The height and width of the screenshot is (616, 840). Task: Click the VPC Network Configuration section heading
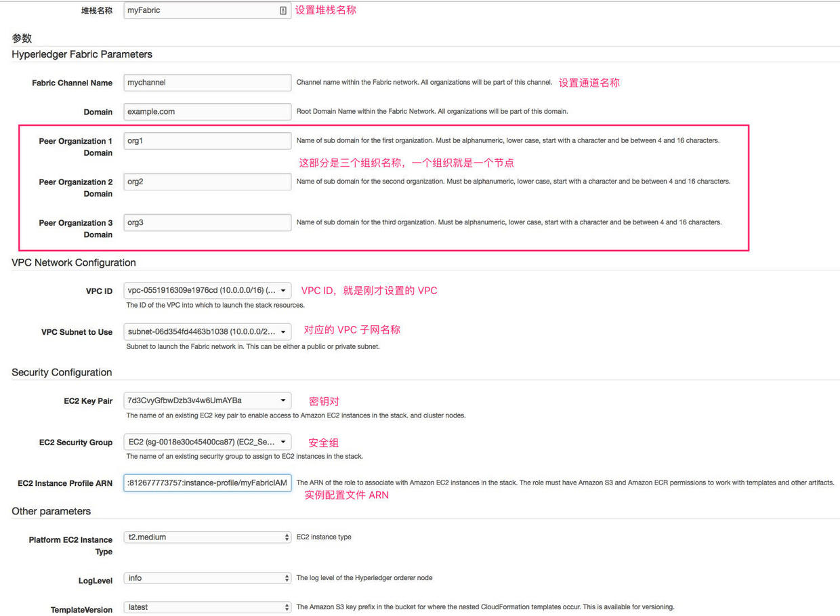point(74,263)
